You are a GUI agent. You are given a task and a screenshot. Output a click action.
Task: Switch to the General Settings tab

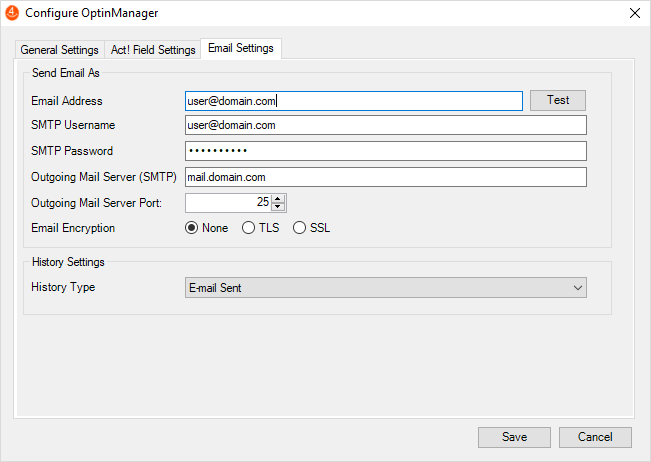[59, 50]
